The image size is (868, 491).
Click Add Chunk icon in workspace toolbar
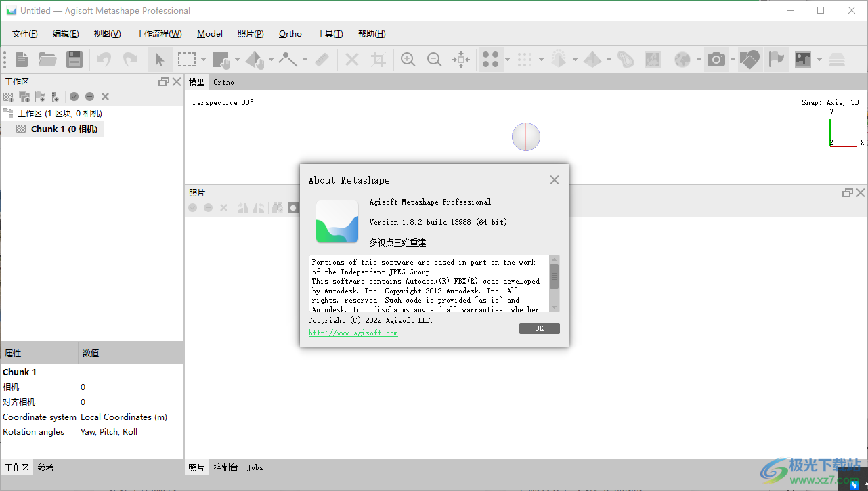coord(9,97)
